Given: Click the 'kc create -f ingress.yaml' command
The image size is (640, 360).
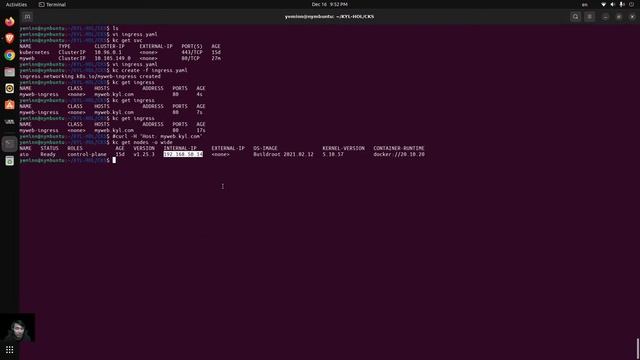Looking at the screenshot, I should point(150,70).
